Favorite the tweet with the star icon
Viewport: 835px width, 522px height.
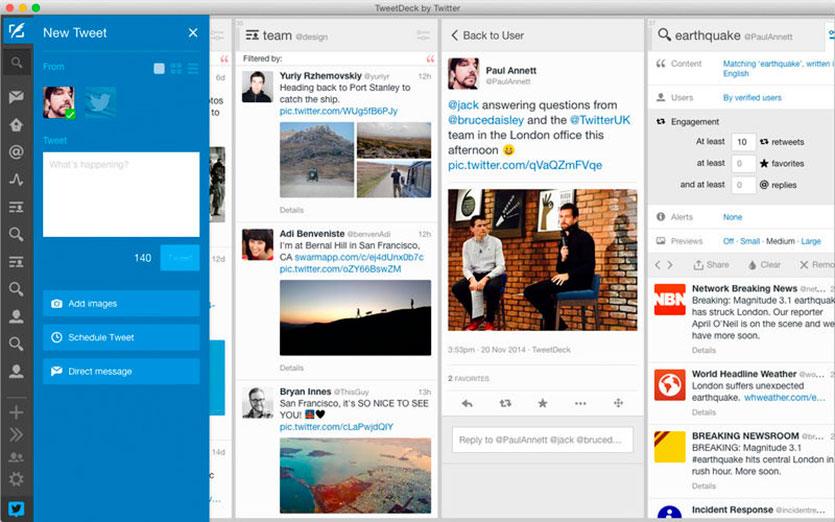coord(543,403)
